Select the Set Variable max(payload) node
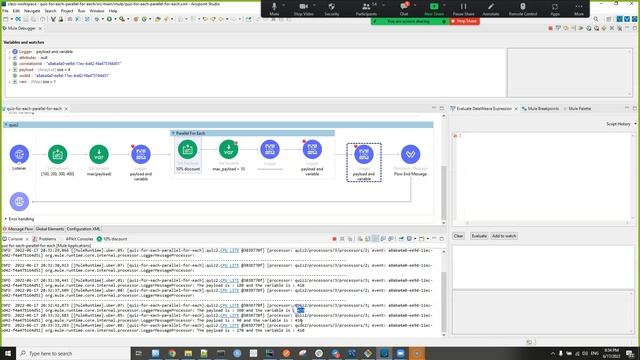The image size is (640, 360). (99, 154)
